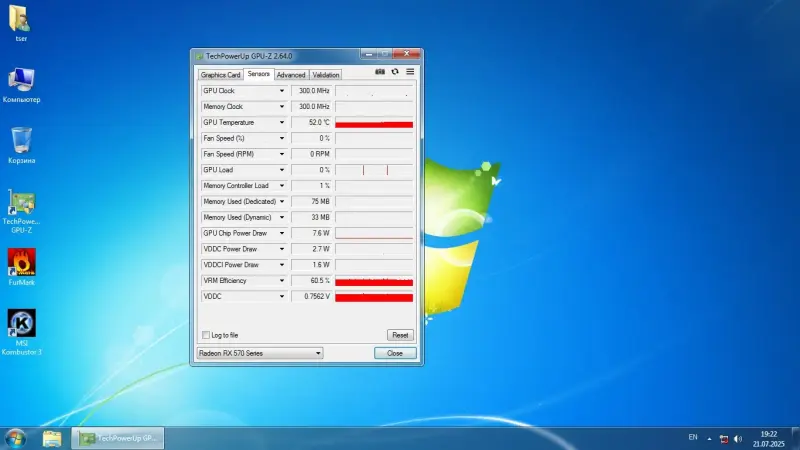
Task: Click the GPU-Z screenshot camera icon
Action: [380, 72]
